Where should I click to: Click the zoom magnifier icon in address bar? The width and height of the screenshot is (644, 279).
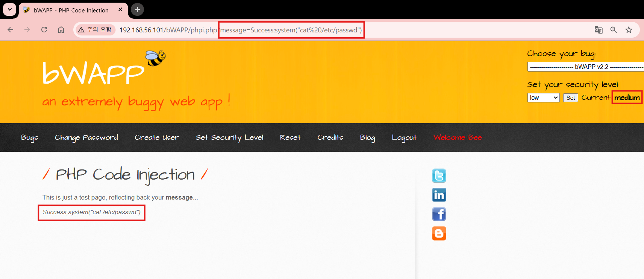tap(614, 30)
